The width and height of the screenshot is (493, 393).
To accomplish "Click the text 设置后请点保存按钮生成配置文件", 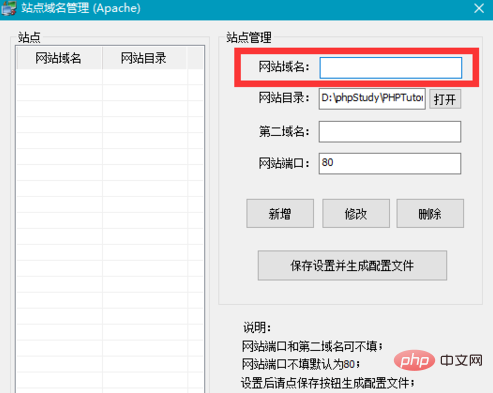I will [x=328, y=383].
